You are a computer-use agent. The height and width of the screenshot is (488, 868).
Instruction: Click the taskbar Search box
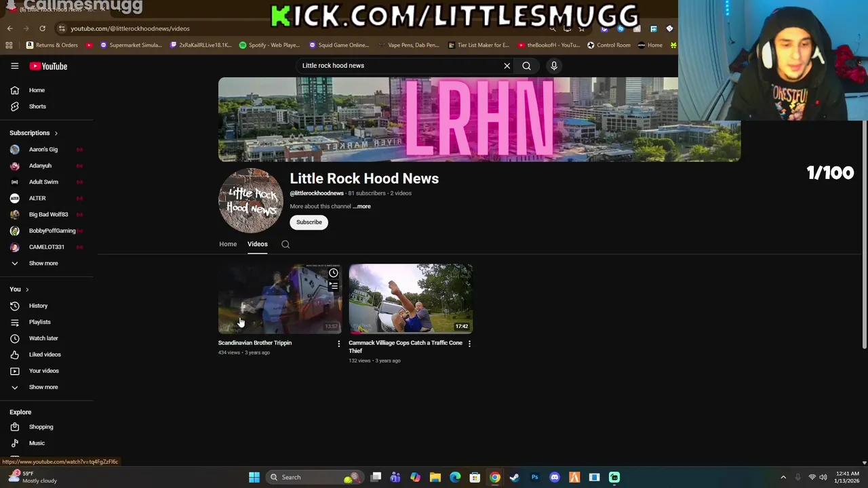(314, 477)
